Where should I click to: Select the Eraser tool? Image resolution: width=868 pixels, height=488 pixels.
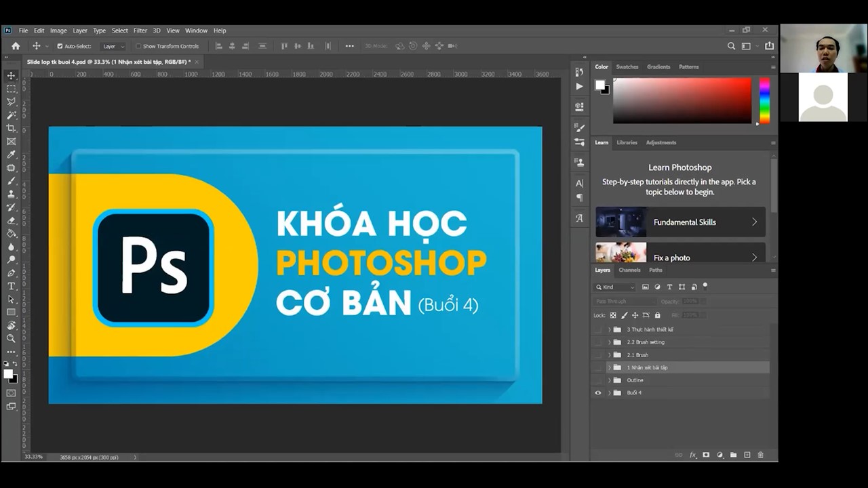click(11, 220)
